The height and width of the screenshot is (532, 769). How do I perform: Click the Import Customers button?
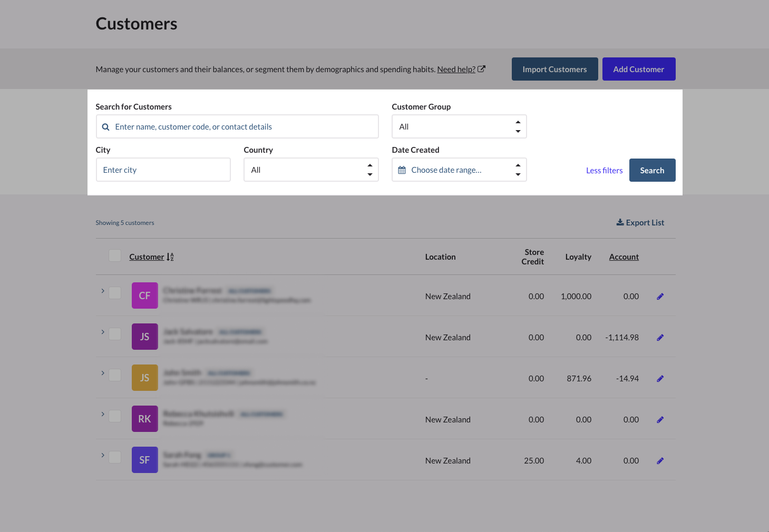[554, 69]
